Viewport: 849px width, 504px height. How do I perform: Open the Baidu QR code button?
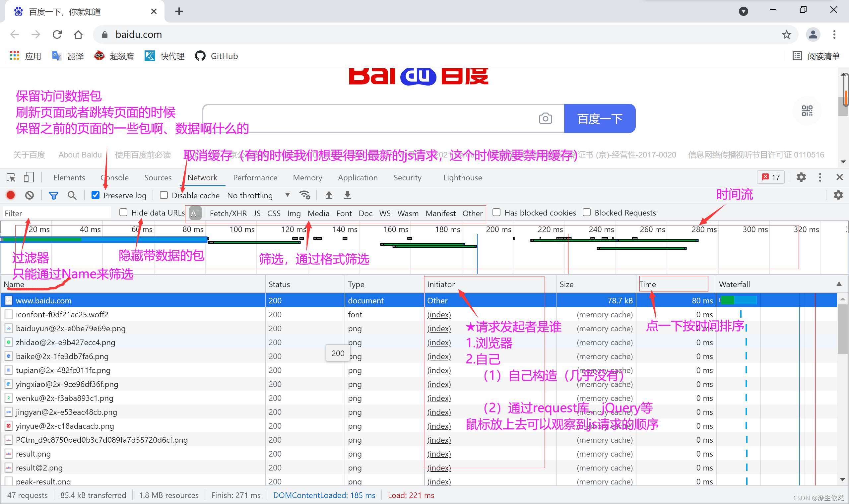(807, 111)
